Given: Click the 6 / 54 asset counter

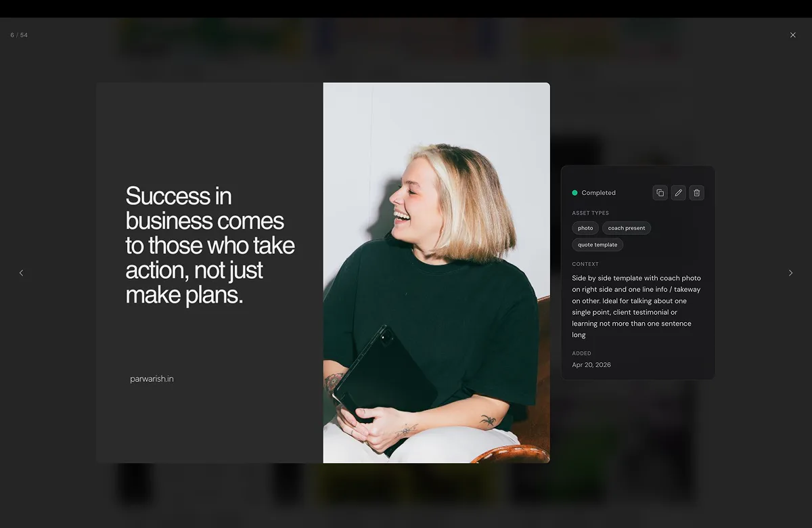Looking at the screenshot, I should pos(19,35).
